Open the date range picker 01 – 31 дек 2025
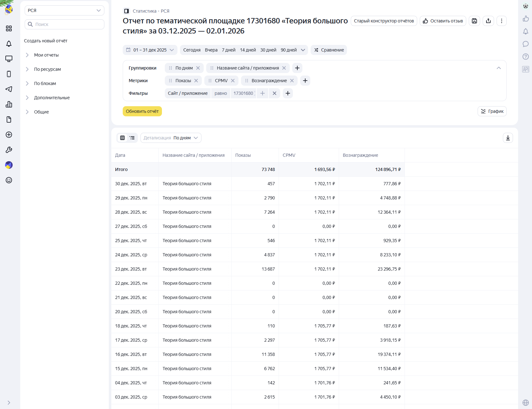The width and height of the screenshot is (532, 409). (x=150, y=50)
